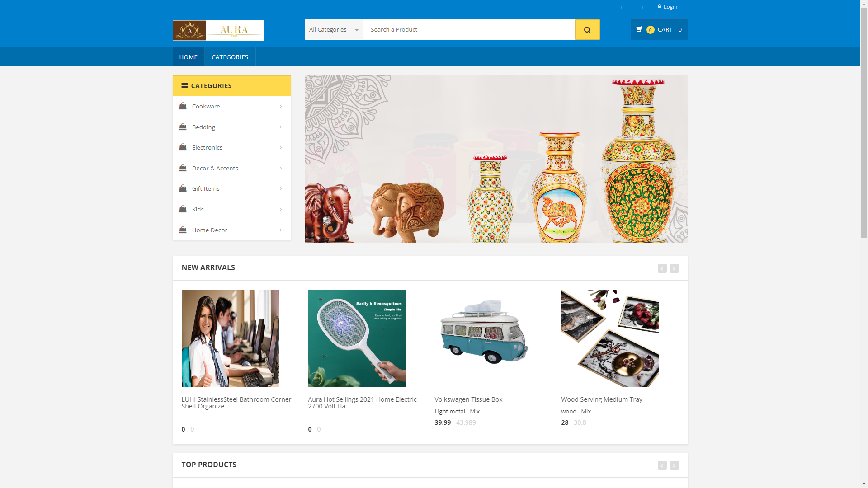868x488 pixels.
Task: Open the Volkswagen Tissue Box link
Action: click(x=469, y=399)
